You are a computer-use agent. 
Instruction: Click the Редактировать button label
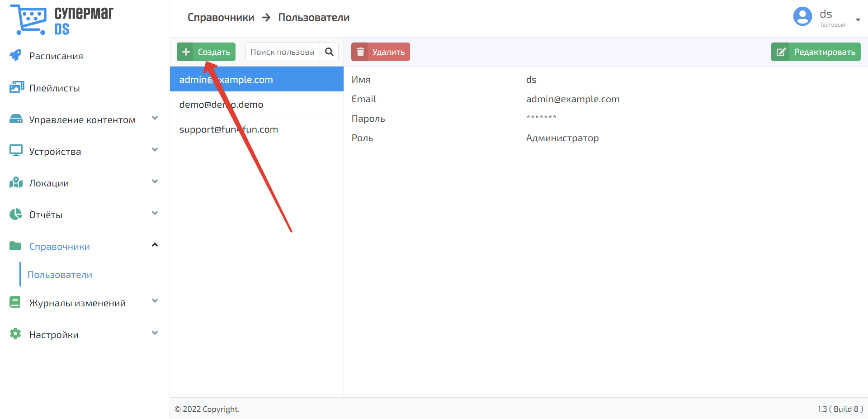pos(825,52)
